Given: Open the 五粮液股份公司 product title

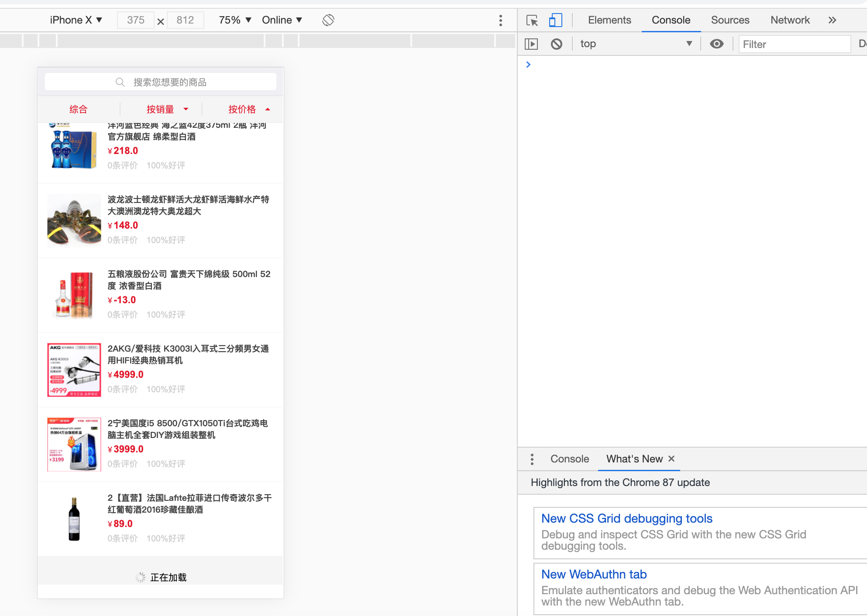Looking at the screenshot, I should (x=189, y=280).
